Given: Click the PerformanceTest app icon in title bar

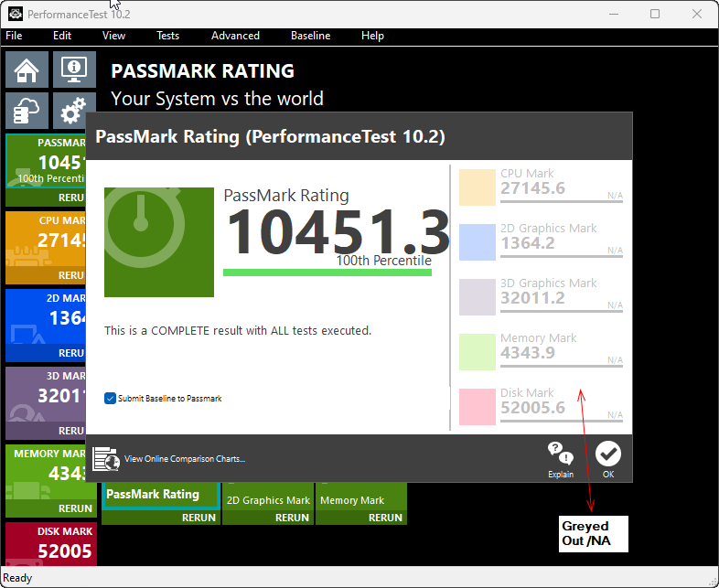Looking at the screenshot, I should click(x=16, y=15).
